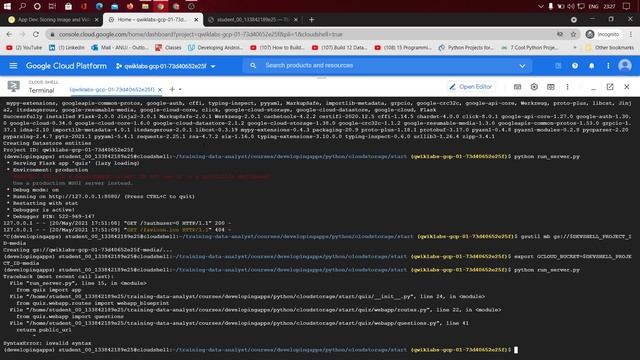
Task: Open the Chrome three-dot menu
Action: click(631, 34)
